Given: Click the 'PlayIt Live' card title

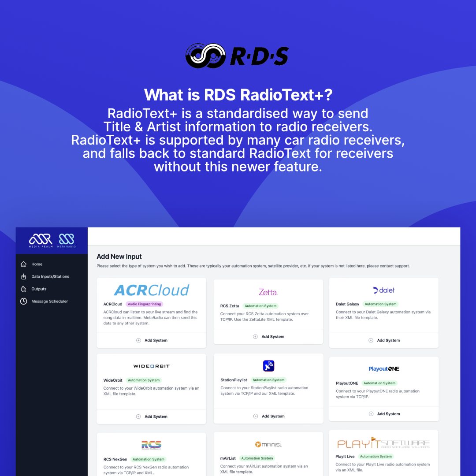Looking at the screenshot, I should [x=345, y=457].
